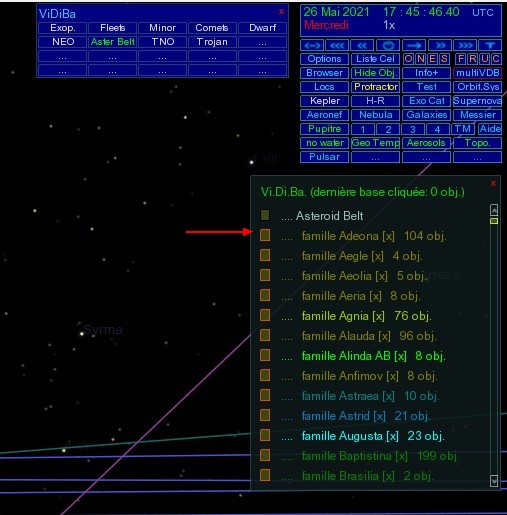Image resolution: width=507 pixels, height=515 pixels.
Task: Toggle the Asteroid Belt parent checkbox
Action: click(x=265, y=215)
